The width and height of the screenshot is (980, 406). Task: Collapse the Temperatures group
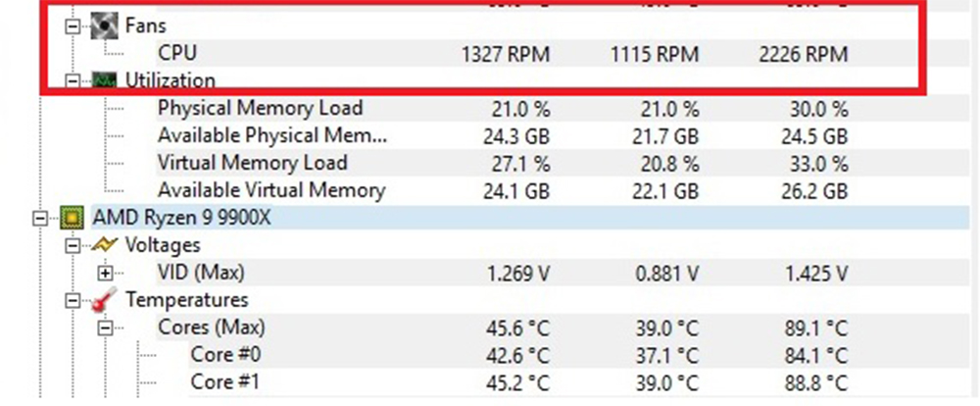[x=72, y=300]
